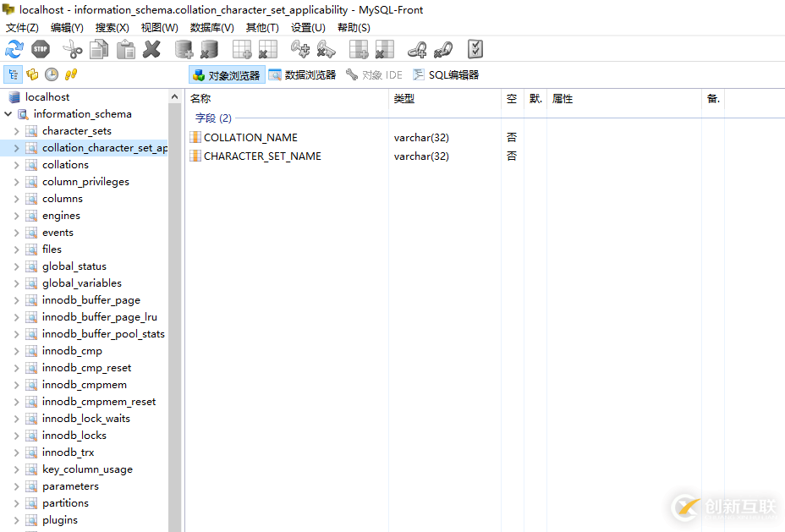Click the Cut scissors icon

click(73, 49)
